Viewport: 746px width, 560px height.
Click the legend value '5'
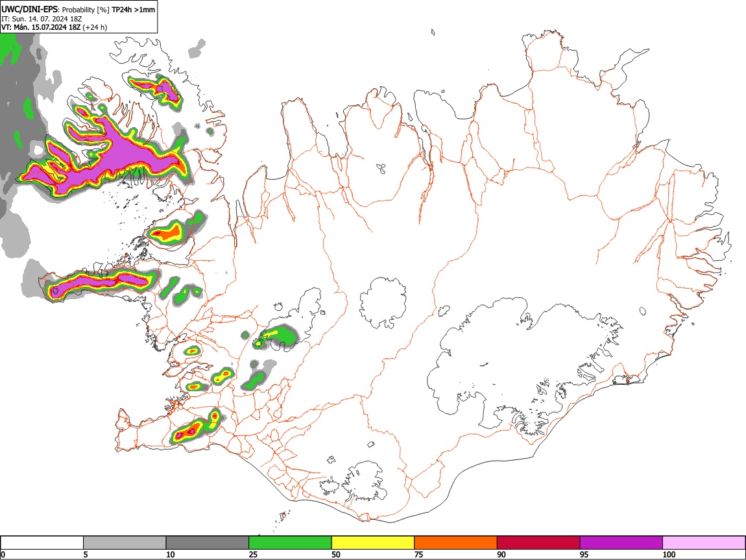point(86,555)
